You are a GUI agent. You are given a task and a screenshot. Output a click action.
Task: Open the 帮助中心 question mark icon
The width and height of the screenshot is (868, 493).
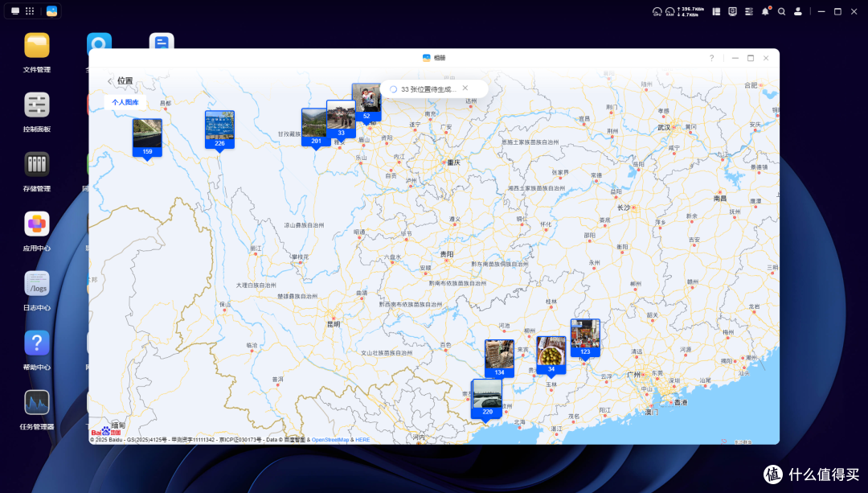pyautogui.click(x=36, y=343)
